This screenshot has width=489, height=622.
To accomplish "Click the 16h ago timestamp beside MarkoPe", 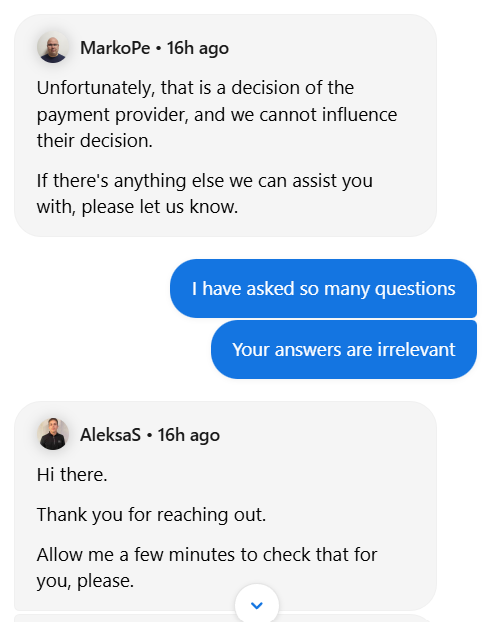I will click(x=198, y=48).
